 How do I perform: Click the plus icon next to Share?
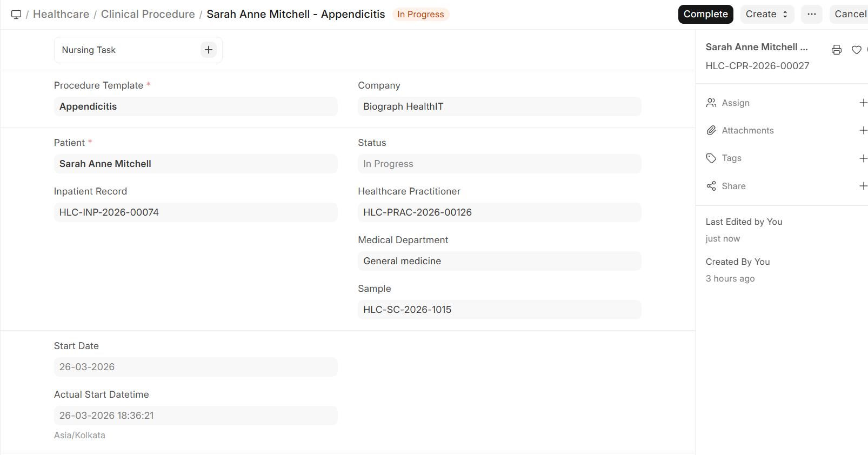[863, 186]
